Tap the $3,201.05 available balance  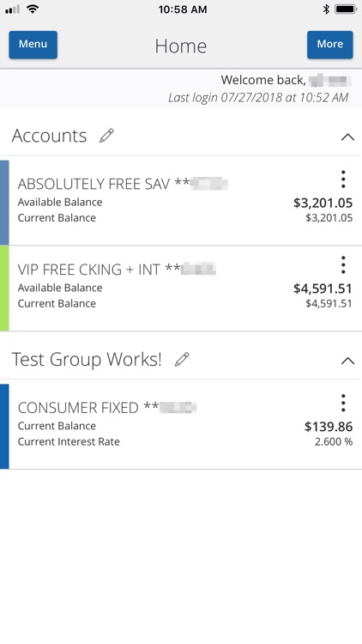click(x=323, y=203)
